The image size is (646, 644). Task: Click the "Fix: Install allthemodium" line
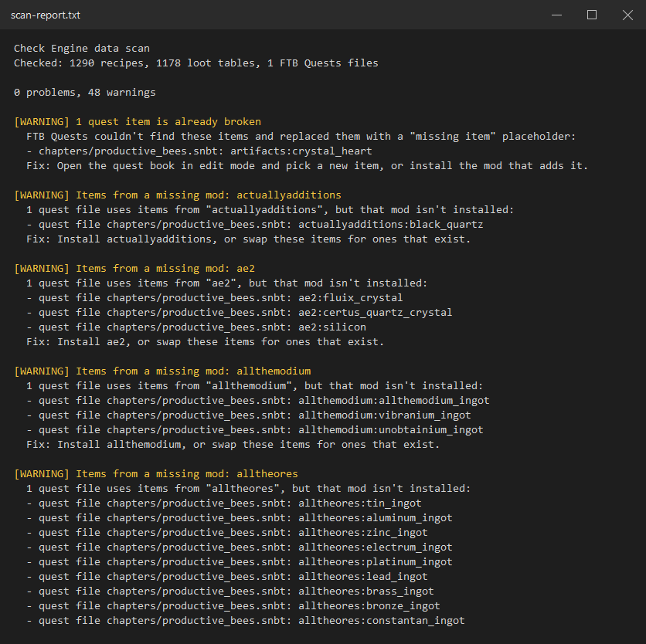(233, 445)
